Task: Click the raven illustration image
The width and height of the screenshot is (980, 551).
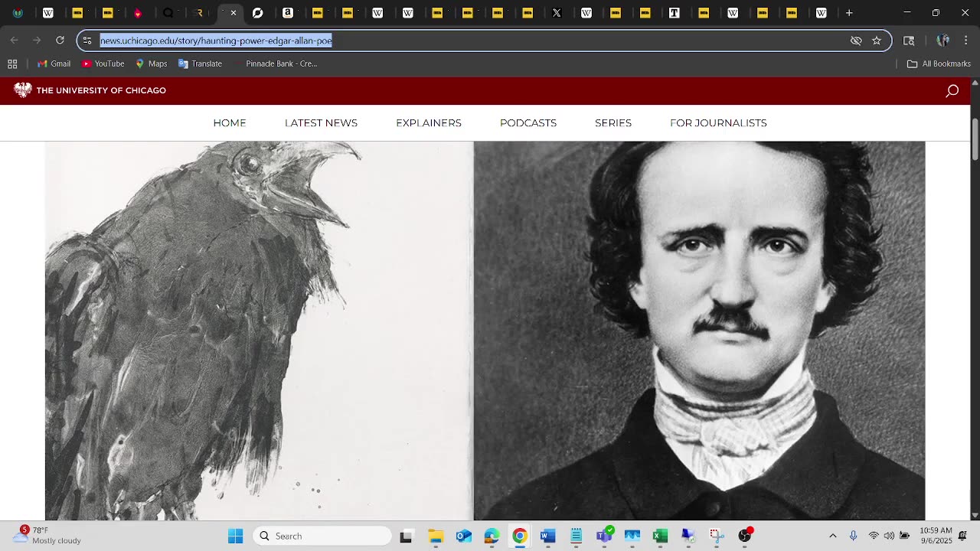Action: (259, 331)
